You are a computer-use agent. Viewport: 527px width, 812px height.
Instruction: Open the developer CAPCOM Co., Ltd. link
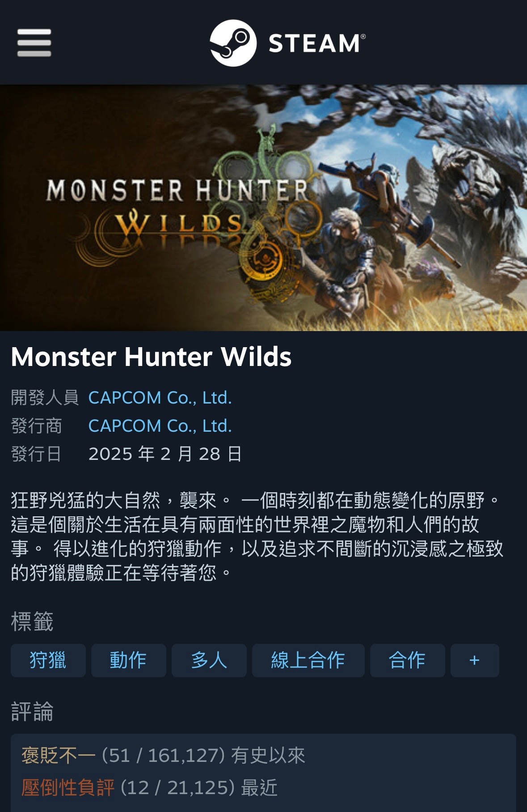tap(160, 398)
